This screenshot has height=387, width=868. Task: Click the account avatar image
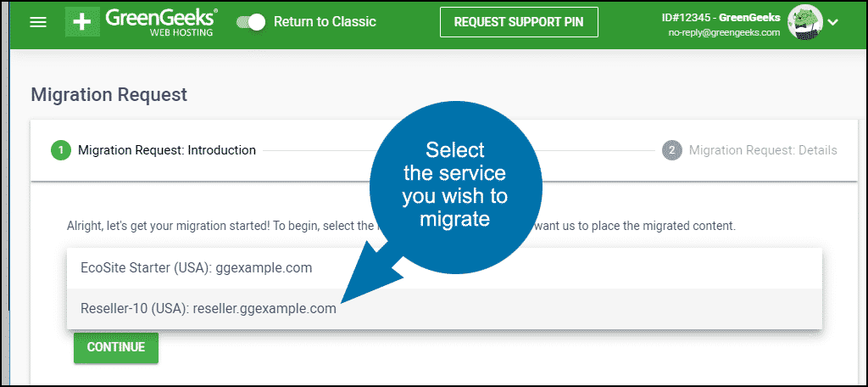pyautogui.click(x=804, y=21)
